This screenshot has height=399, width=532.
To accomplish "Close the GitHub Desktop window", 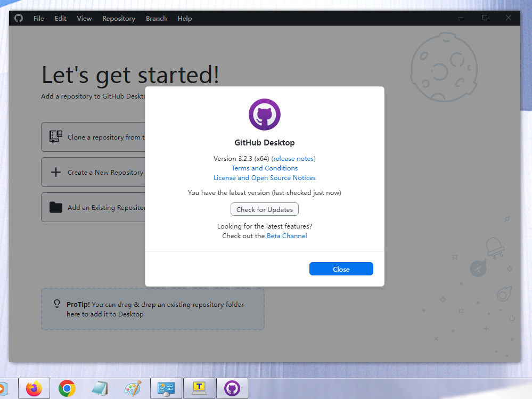I will pyautogui.click(x=508, y=18).
